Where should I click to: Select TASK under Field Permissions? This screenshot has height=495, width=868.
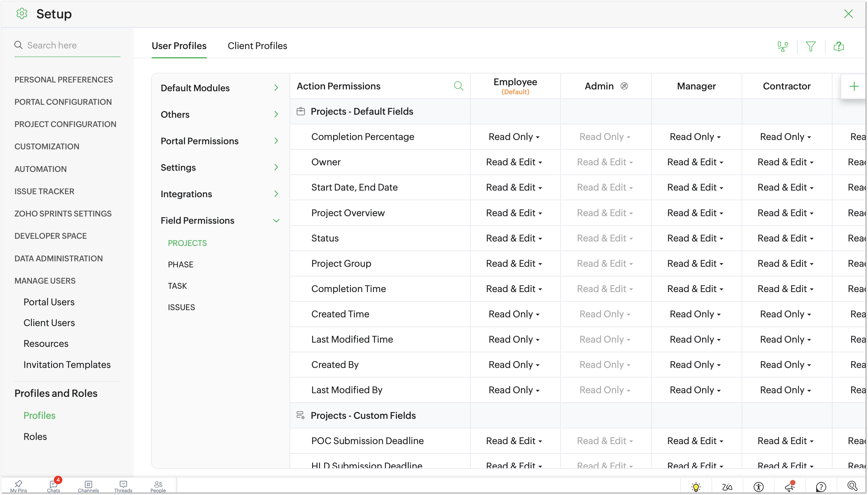pyautogui.click(x=177, y=286)
